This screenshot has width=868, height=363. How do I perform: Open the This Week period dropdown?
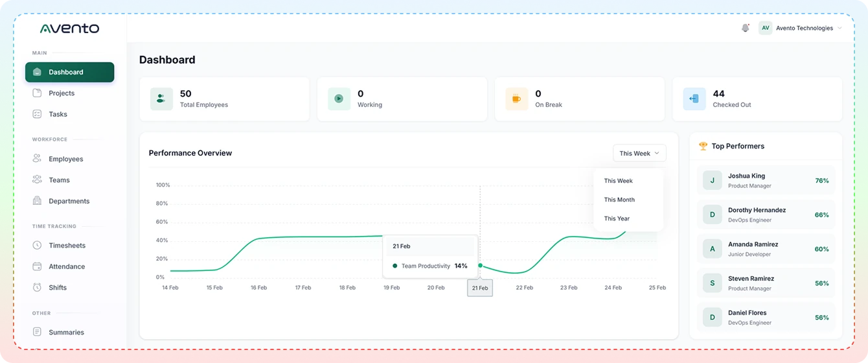point(639,153)
